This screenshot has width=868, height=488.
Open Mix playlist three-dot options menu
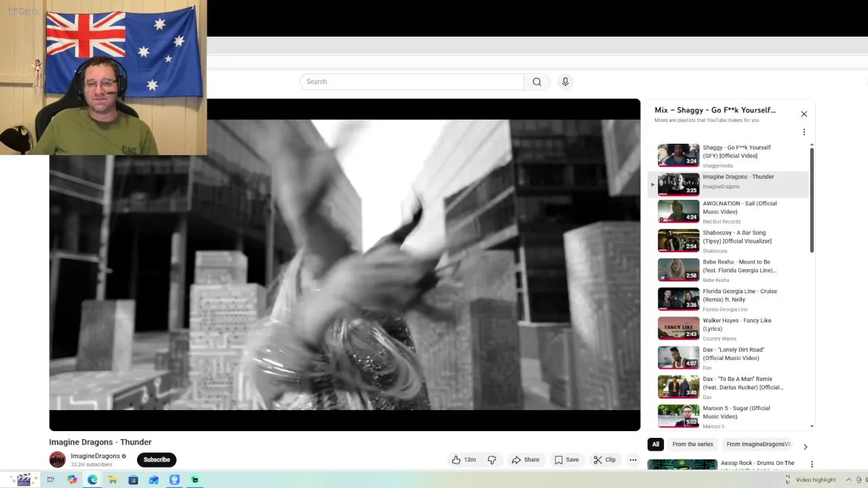[x=804, y=132]
